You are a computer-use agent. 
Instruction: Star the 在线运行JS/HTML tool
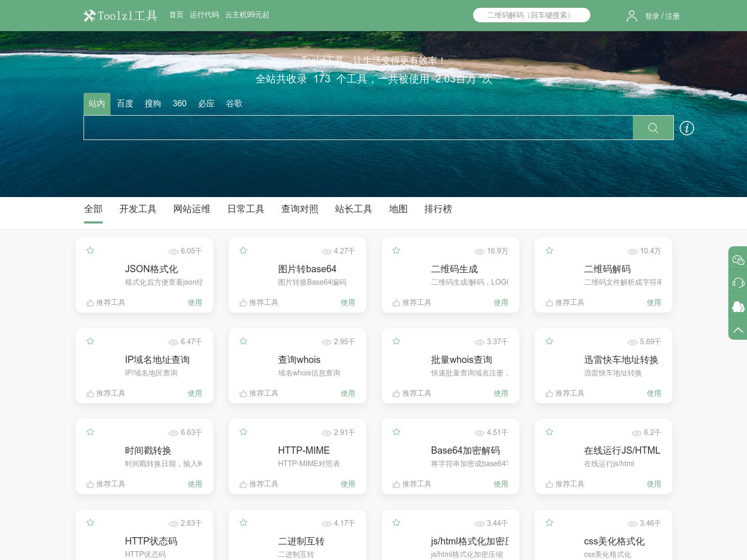click(549, 432)
